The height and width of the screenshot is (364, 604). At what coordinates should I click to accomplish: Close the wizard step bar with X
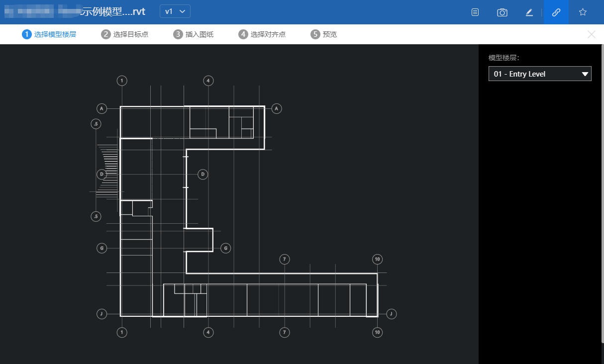click(591, 34)
